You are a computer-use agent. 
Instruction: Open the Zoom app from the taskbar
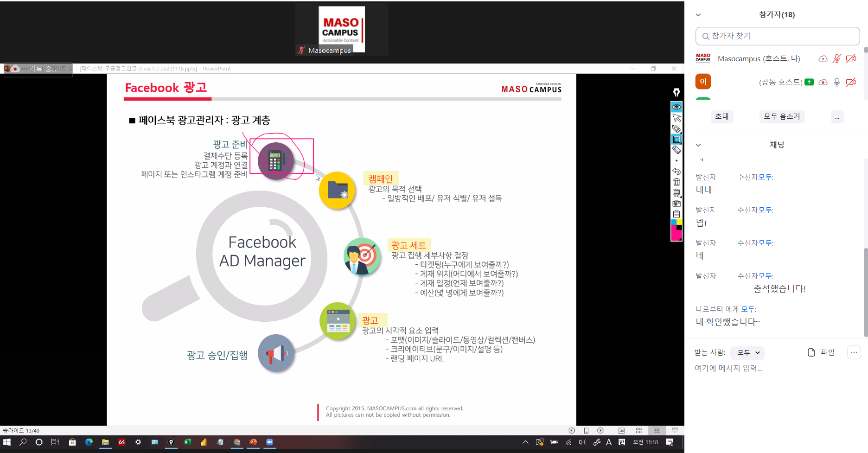pyautogui.click(x=269, y=442)
